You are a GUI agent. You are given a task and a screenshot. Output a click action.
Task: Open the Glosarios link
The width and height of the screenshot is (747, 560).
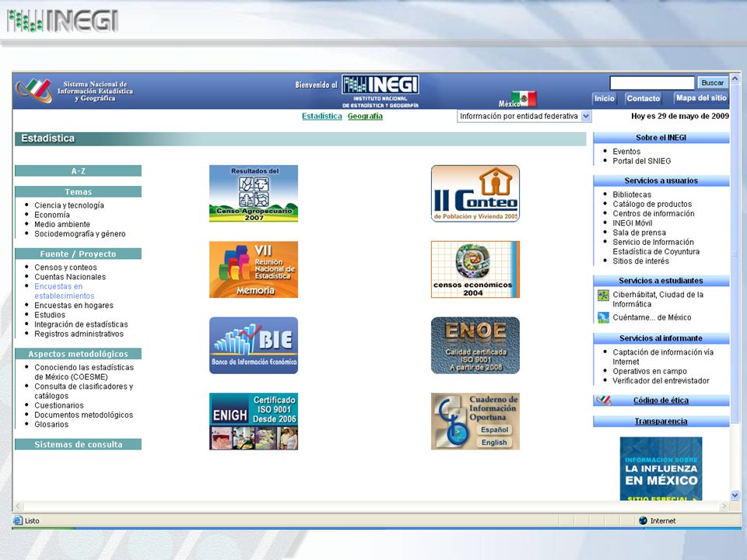51,425
